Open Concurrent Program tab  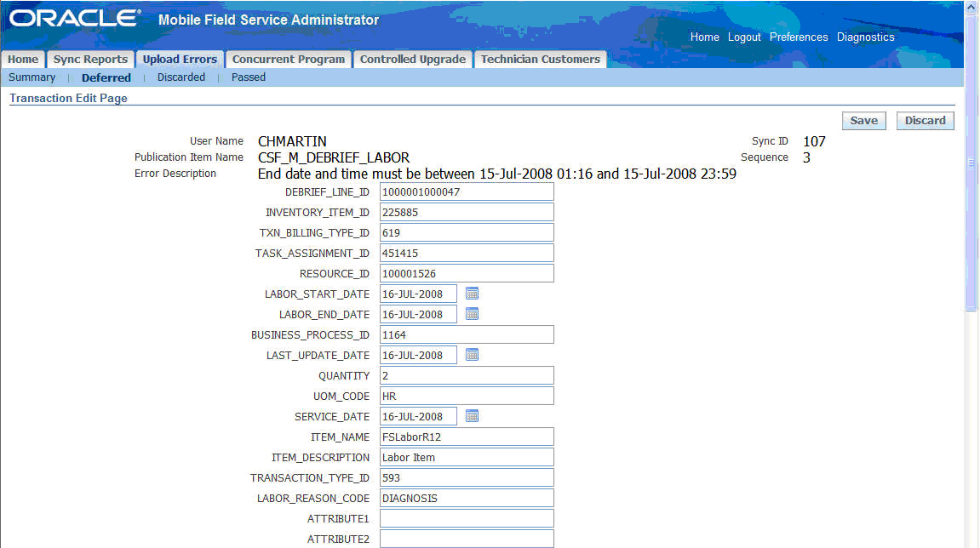point(289,60)
